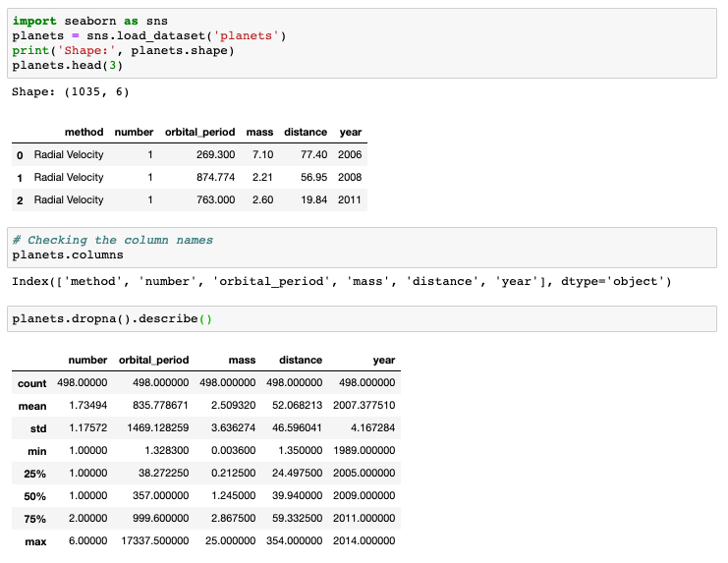
Task: Select distance value 19.84
Action: click(313, 200)
